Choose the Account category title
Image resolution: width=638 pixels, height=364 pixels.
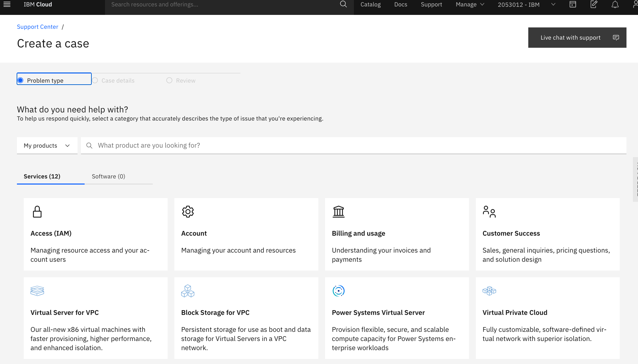[x=194, y=233]
